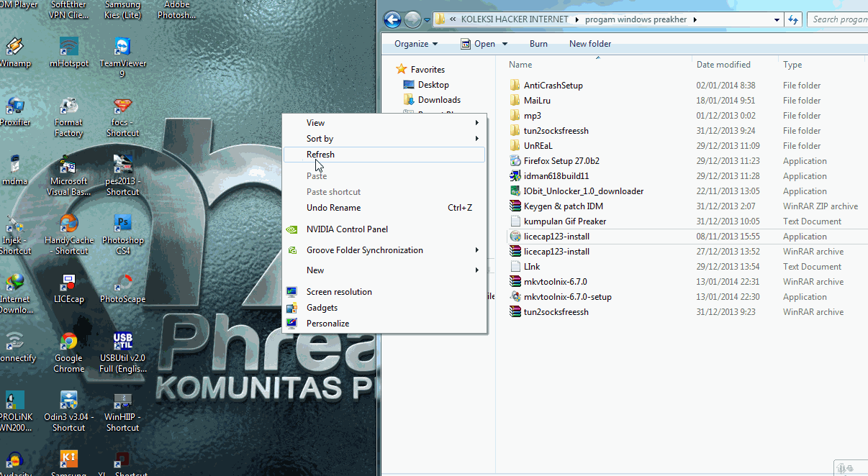This screenshot has width=868, height=476.
Task: Select the Format Factory desktop shortcut
Action: point(69,116)
